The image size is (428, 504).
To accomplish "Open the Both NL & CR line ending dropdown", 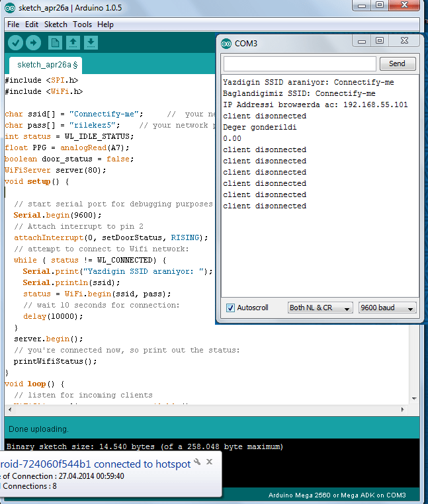I will coord(320,308).
